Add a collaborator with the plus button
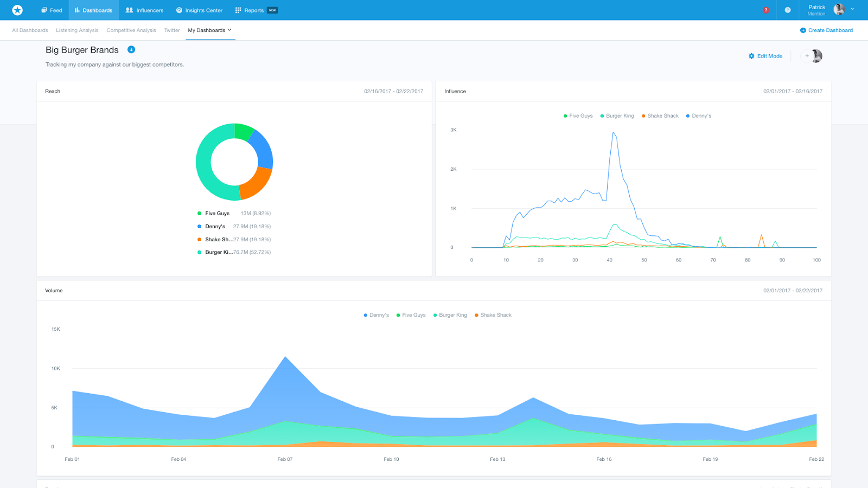Screen dimensions: 868x488 click(x=807, y=56)
